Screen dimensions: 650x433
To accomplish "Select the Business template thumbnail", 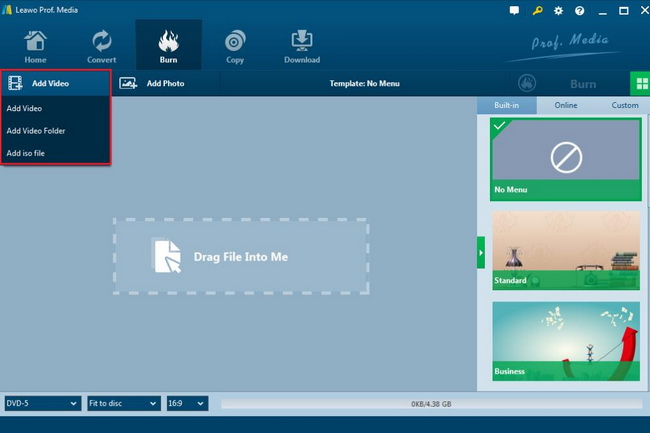I will 566,341.
